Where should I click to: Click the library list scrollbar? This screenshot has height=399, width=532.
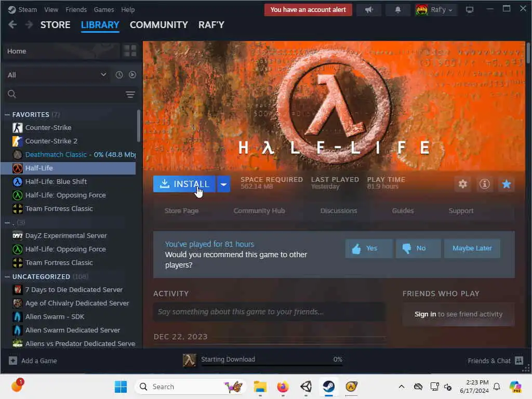pos(138,126)
